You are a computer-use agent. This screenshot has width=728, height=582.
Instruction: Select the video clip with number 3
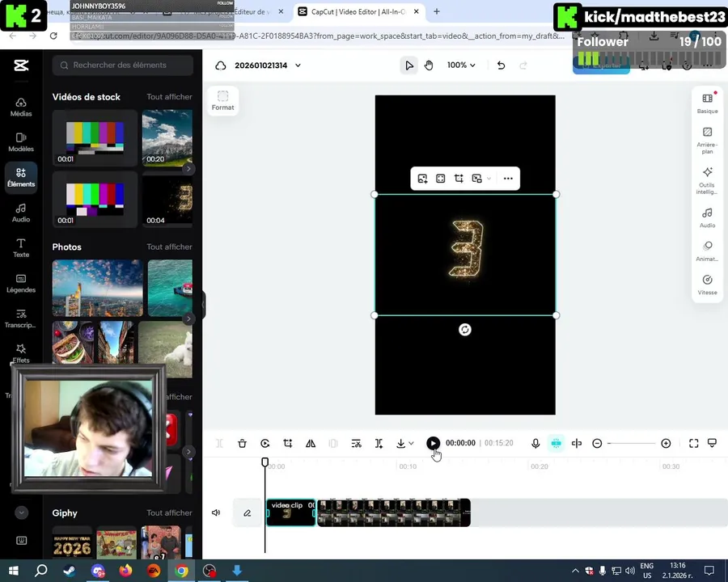291,512
